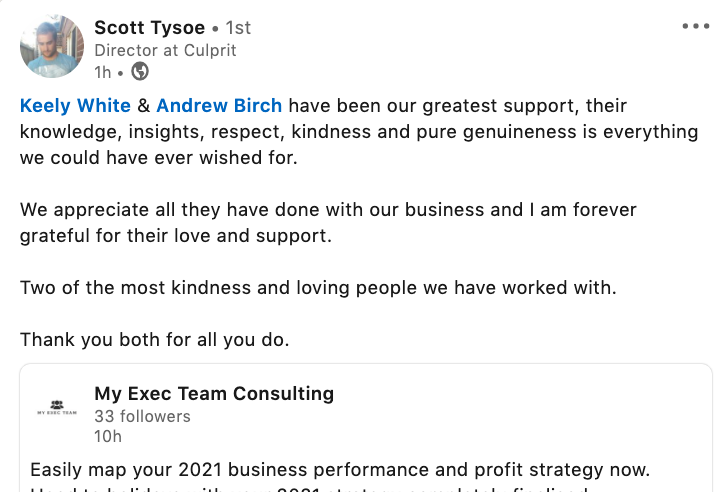Open the post options three-dot menu
The image size is (726, 492).
tap(695, 27)
